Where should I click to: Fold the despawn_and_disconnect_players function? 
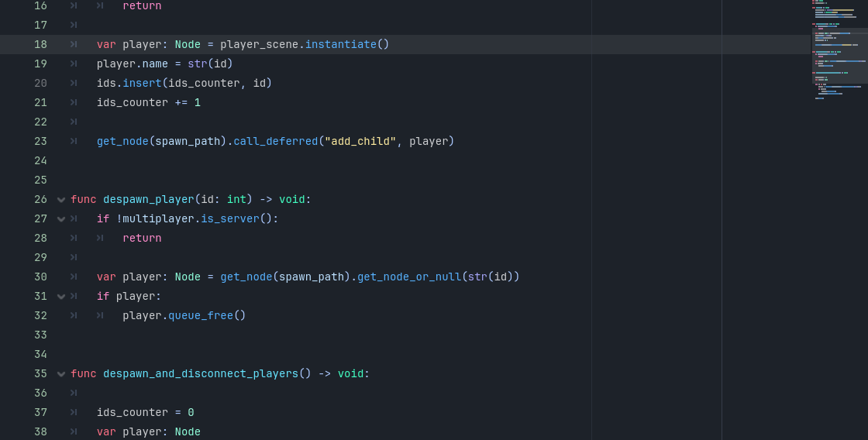pos(61,374)
